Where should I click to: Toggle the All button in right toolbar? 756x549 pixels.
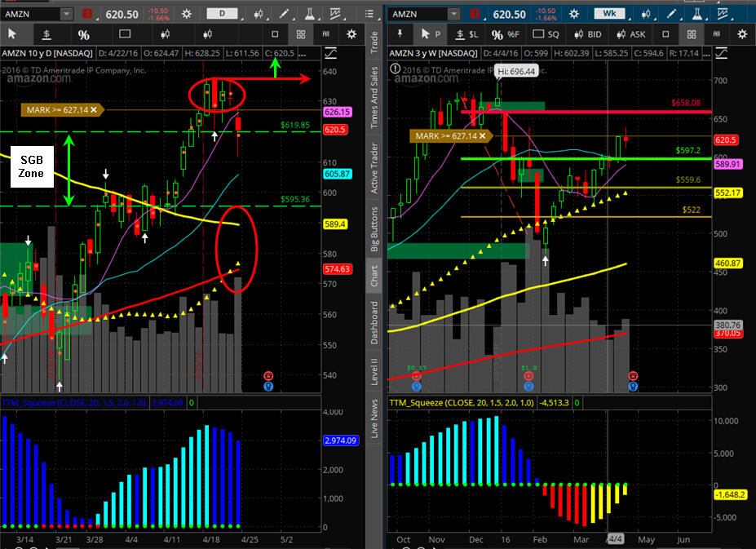(x=717, y=33)
